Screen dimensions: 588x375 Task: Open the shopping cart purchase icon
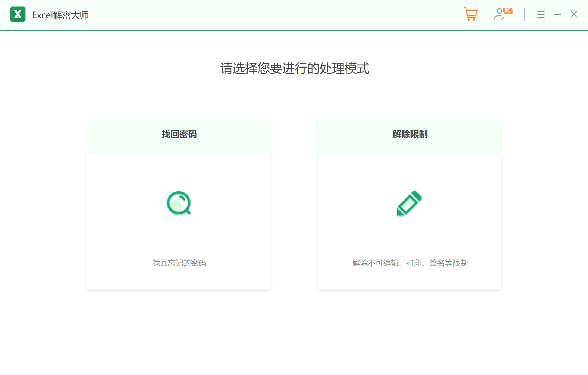(x=471, y=14)
